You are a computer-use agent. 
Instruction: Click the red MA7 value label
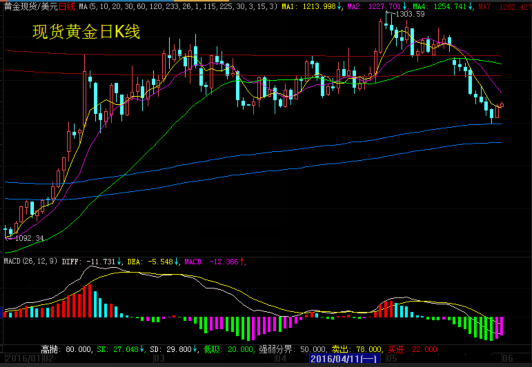click(x=505, y=6)
